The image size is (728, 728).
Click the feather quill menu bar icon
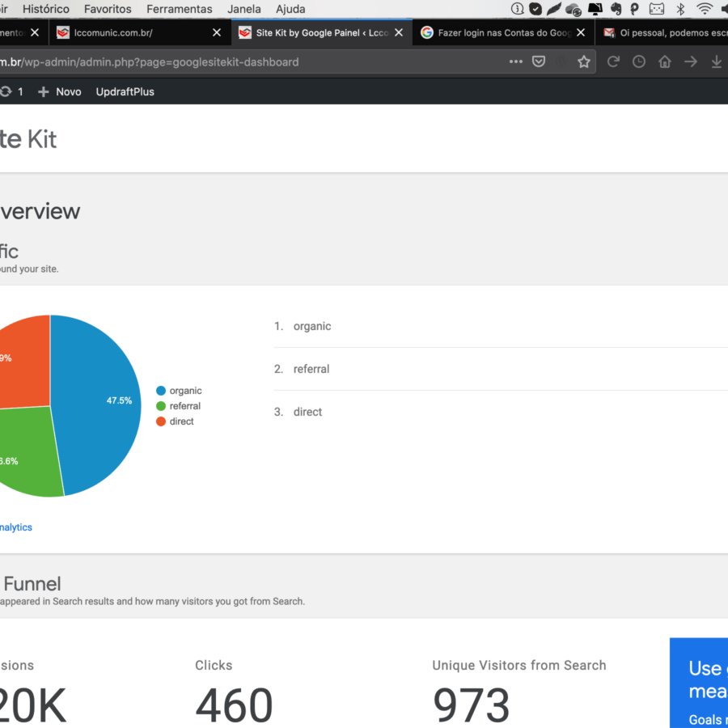tap(553, 9)
